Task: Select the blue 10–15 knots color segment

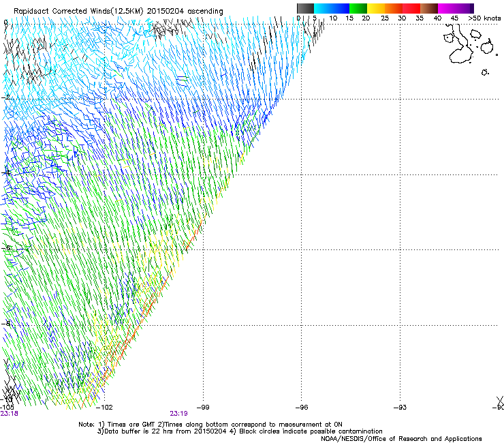Action: click(x=341, y=8)
